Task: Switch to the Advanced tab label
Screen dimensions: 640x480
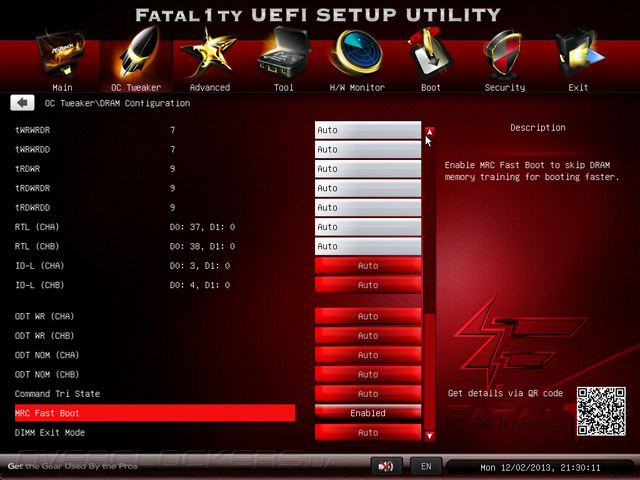Action: [210, 87]
